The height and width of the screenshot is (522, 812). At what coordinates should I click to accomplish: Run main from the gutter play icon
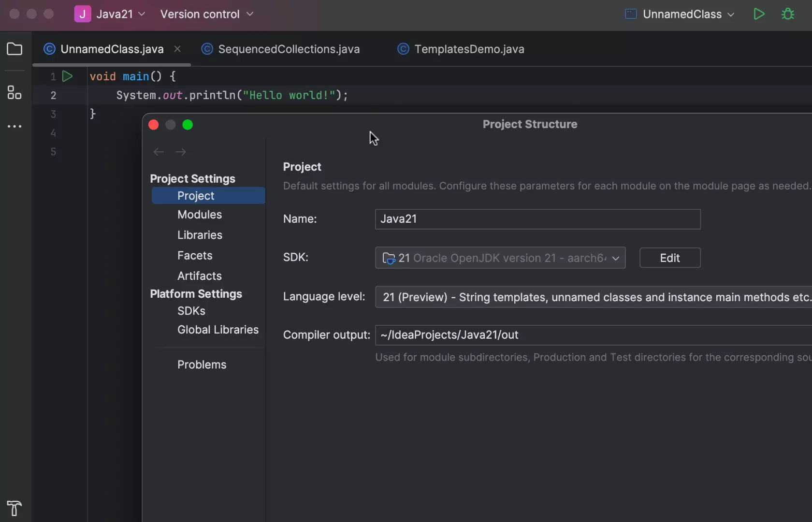coord(67,76)
